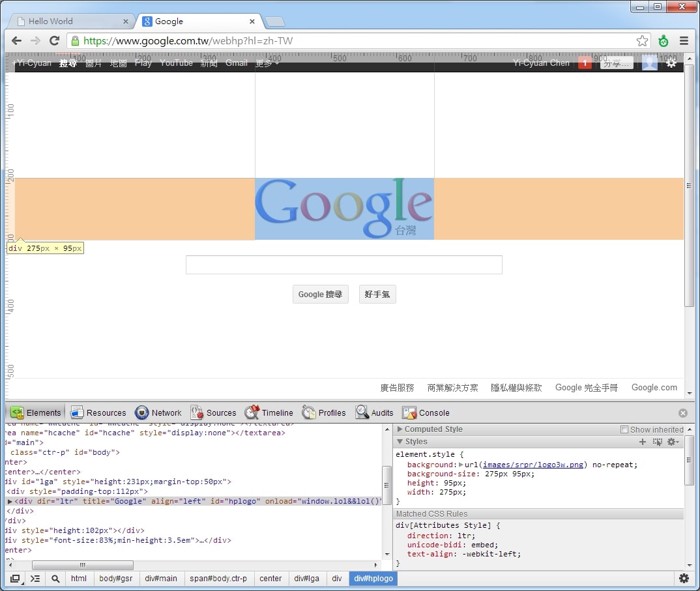Image resolution: width=700 pixels, height=591 pixels.
Task: Open DevTools settings gear
Action: 684,579
